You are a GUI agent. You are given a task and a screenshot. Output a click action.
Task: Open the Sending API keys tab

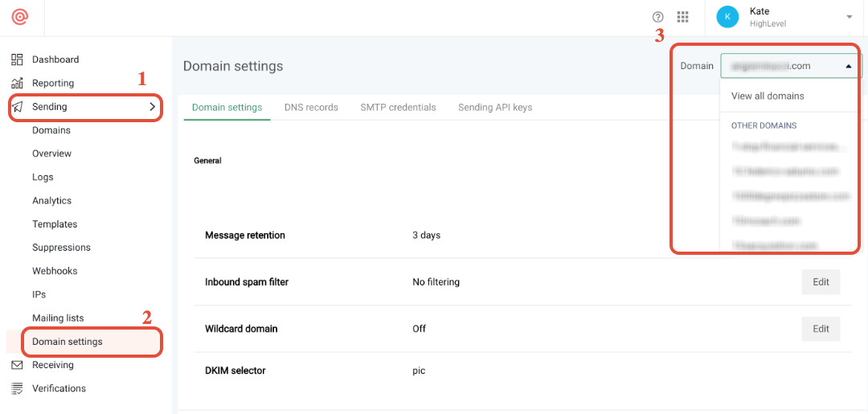(495, 107)
